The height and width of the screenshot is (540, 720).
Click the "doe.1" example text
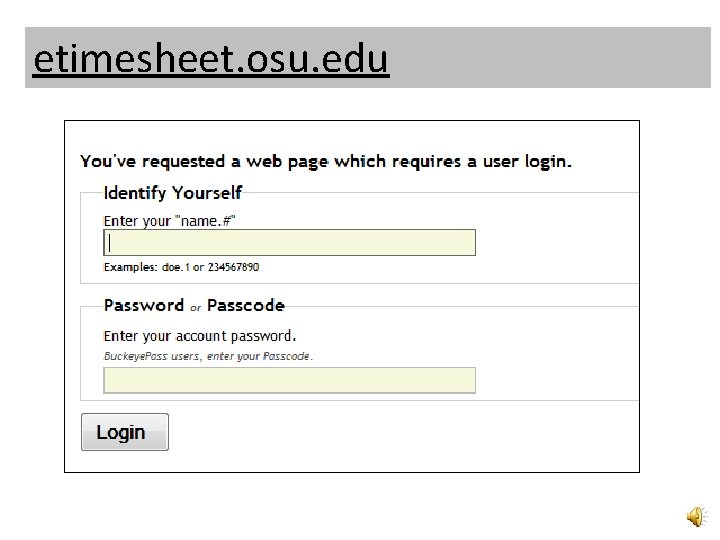(178, 268)
